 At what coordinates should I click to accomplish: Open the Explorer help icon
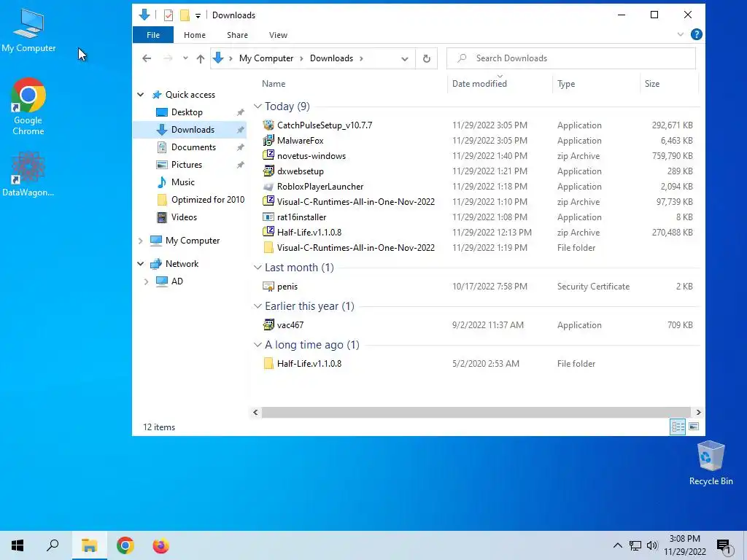click(696, 34)
